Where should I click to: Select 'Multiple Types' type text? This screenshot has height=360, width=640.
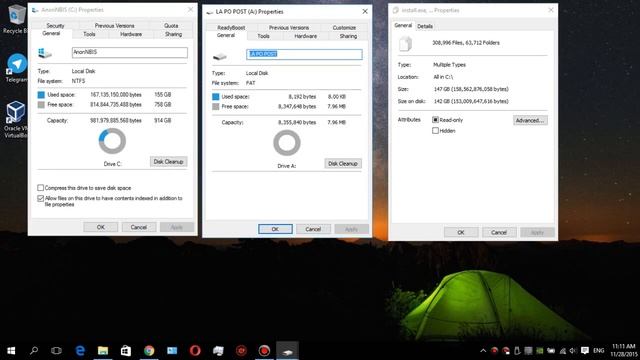point(449,64)
